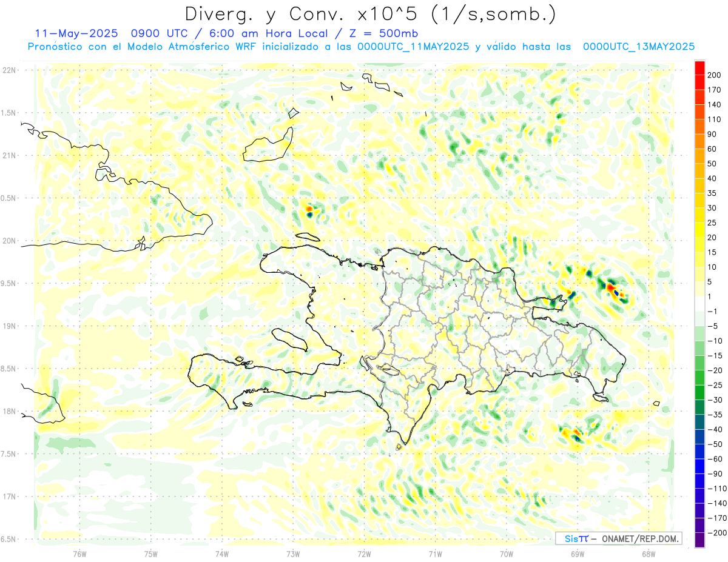Click the '76W' longitude label
The height and width of the screenshot is (562, 728).
tap(79, 554)
